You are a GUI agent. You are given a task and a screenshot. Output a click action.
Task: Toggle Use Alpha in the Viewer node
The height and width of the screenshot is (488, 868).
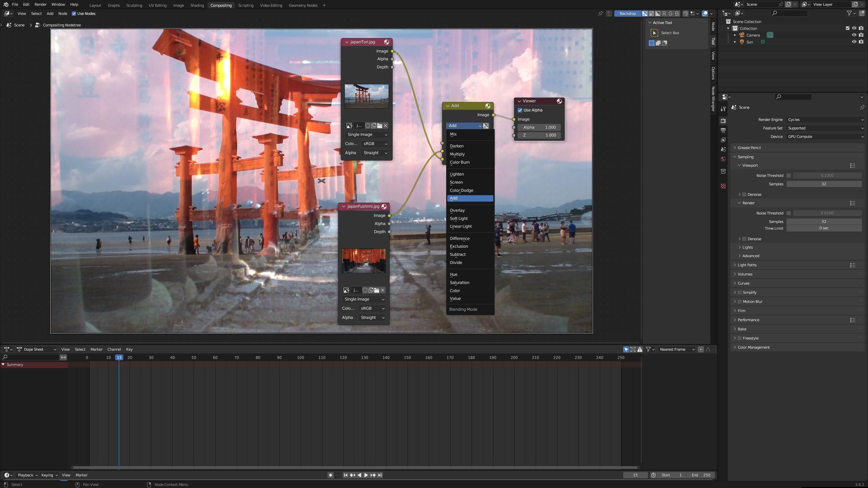click(520, 110)
